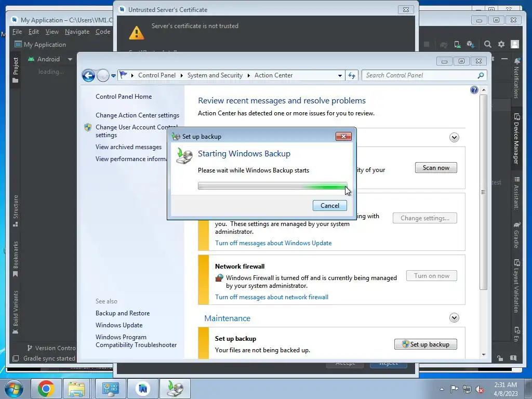532x399 pixels.
Task: Open recent pages dropdown next to forward arrow
Action: tap(113, 76)
